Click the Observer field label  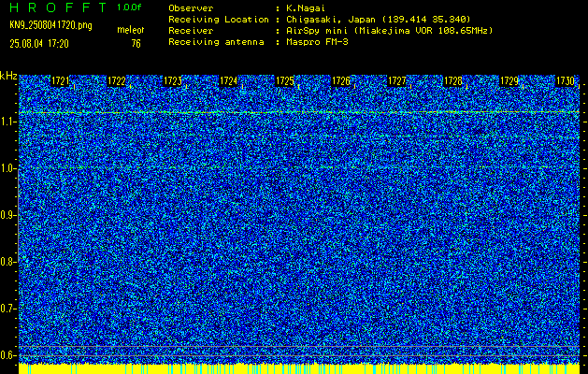pos(191,8)
